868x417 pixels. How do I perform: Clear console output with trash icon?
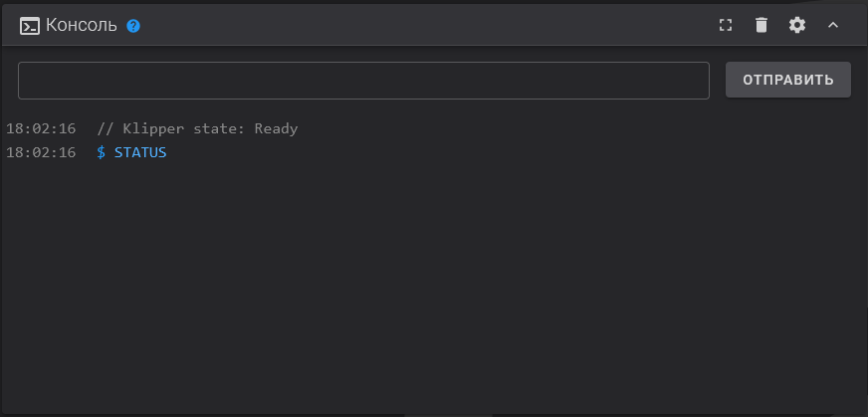tap(761, 25)
